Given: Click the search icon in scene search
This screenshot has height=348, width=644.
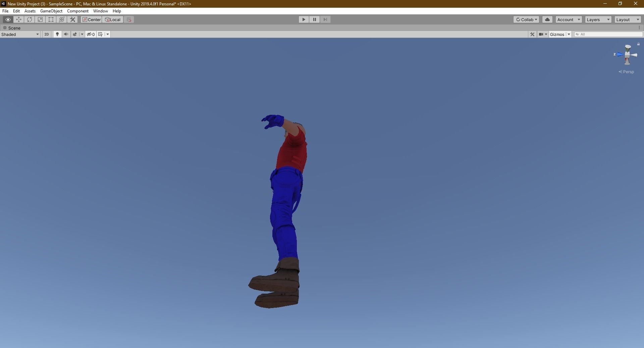Looking at the screenshot, I should point(577,34).
